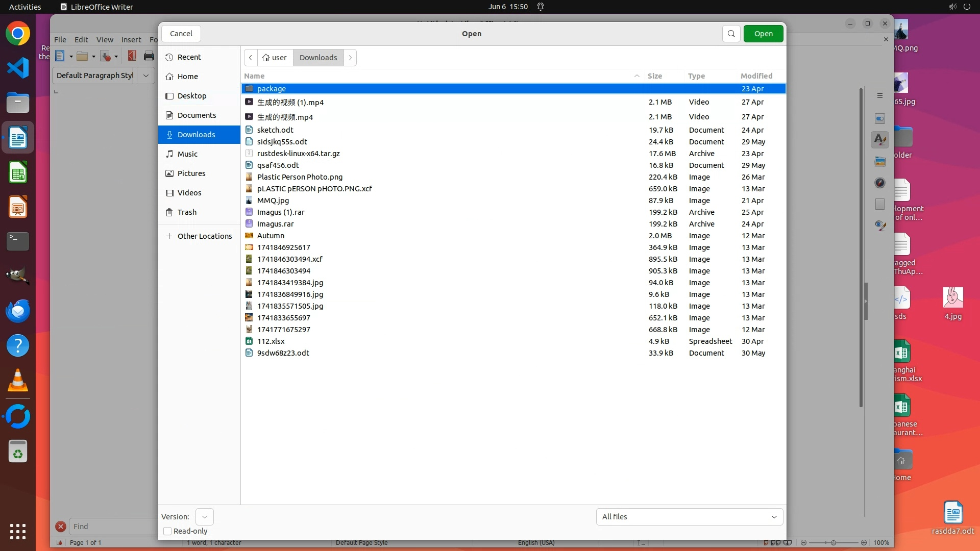Image resolution: width=980 pixels, height=551 pixels.
Task: Click the green Open button
Action: point(763,34)
